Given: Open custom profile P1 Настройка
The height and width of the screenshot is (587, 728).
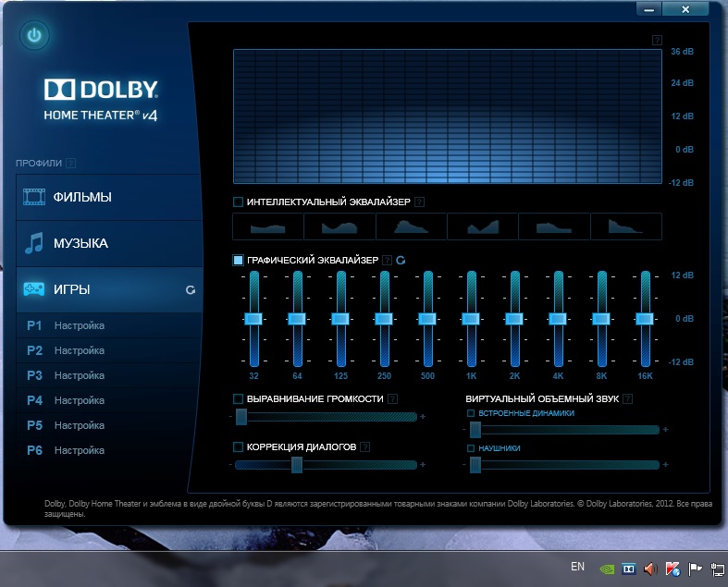Looking at the screenshot, I should click(x=109, y=325).
